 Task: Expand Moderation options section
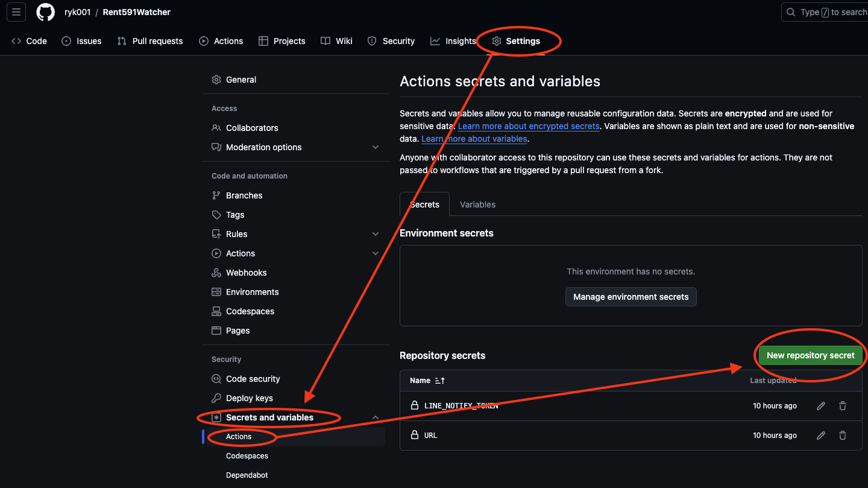376,147
